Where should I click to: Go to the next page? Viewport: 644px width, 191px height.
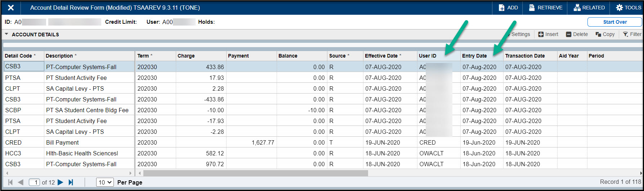tap(61, 182)
